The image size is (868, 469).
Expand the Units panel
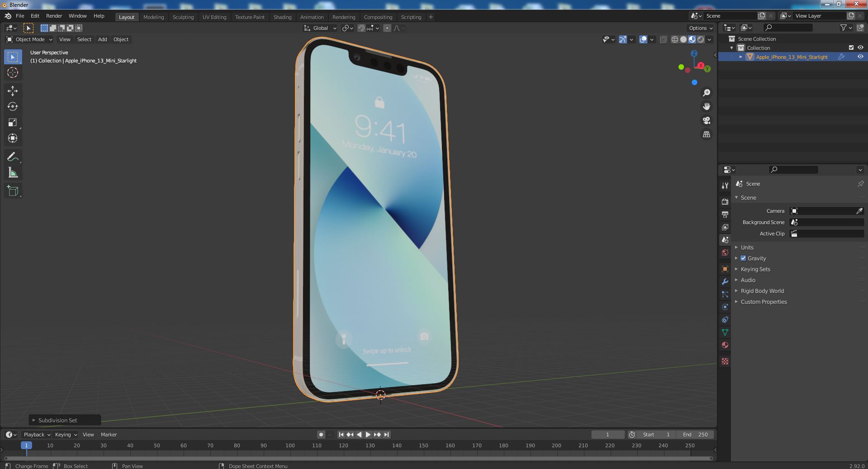point(747,247)
